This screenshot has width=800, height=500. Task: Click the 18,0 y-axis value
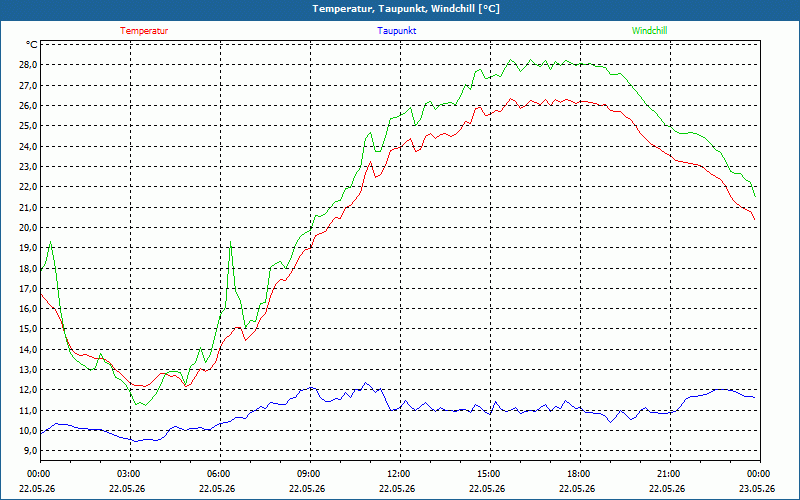[29, 268]
